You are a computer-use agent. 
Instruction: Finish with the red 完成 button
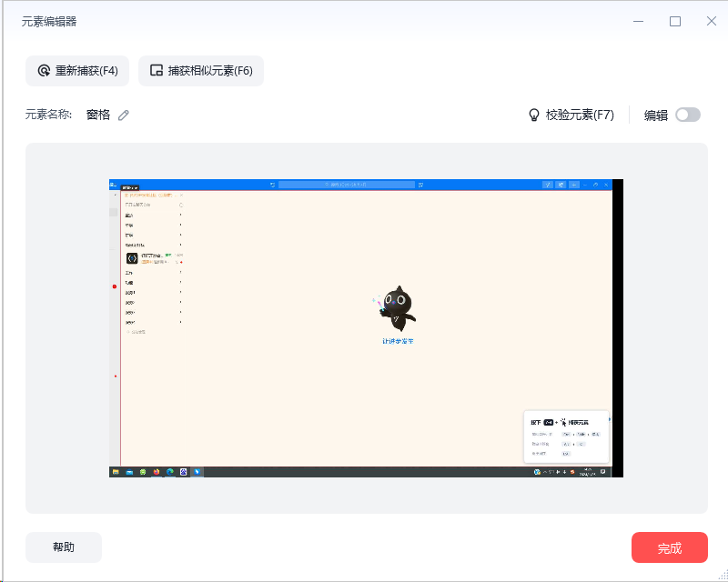tap(670, 547)
